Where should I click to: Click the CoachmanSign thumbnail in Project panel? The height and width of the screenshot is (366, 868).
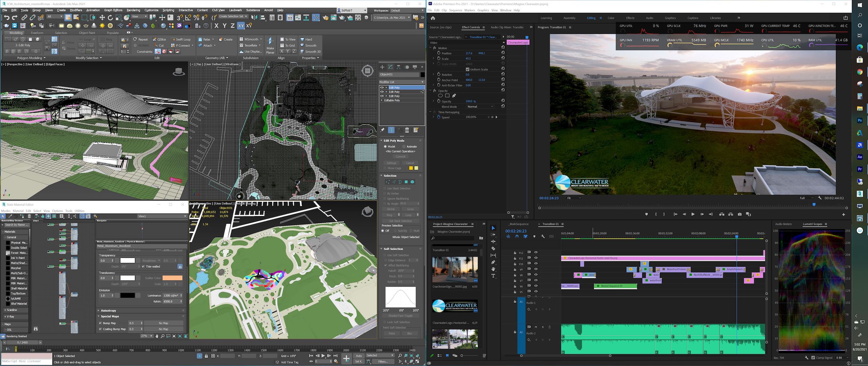(455, 269)
